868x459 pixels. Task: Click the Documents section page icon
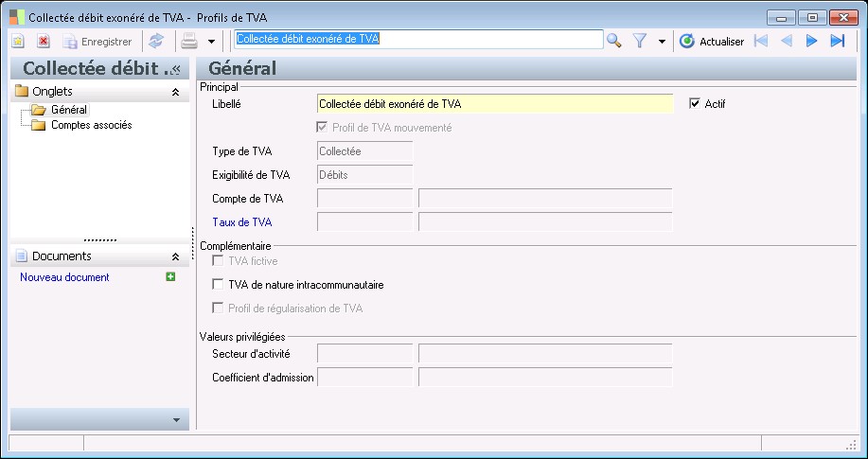pos(22,256)
